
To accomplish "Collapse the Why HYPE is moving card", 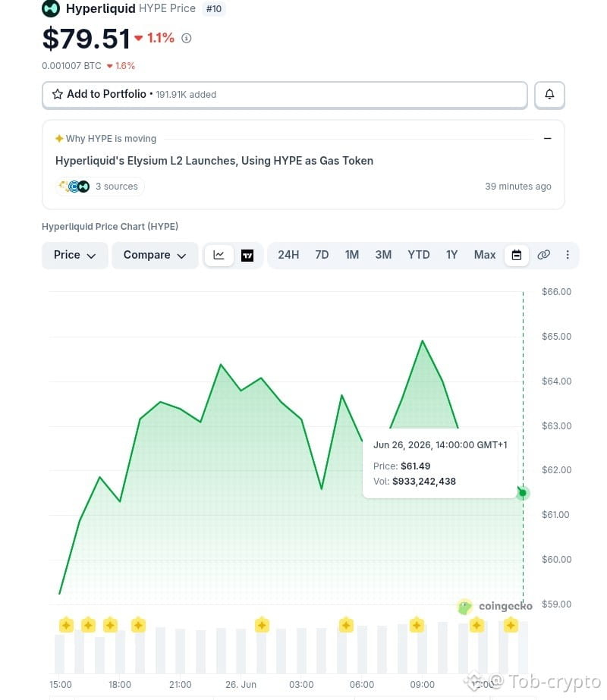I will 547,138.
